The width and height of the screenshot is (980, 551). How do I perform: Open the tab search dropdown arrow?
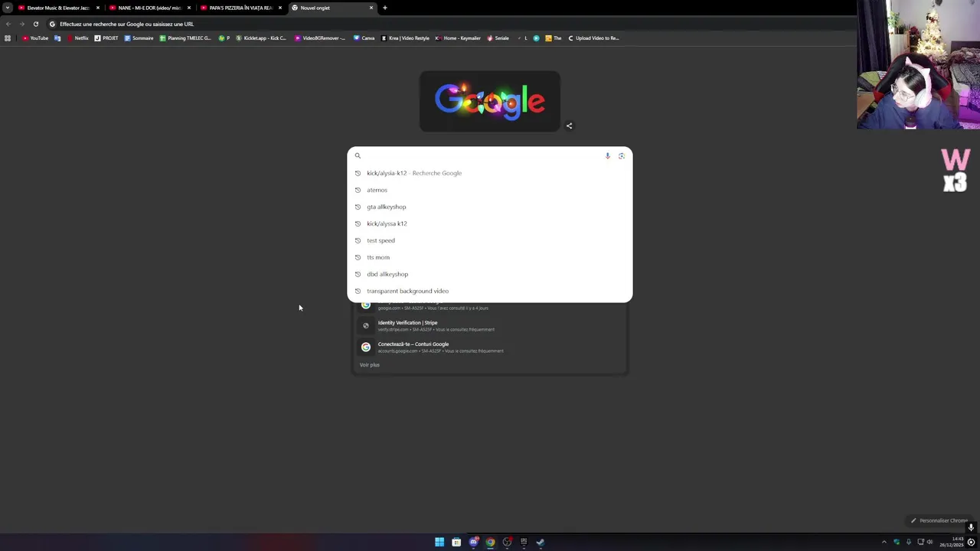7,8
